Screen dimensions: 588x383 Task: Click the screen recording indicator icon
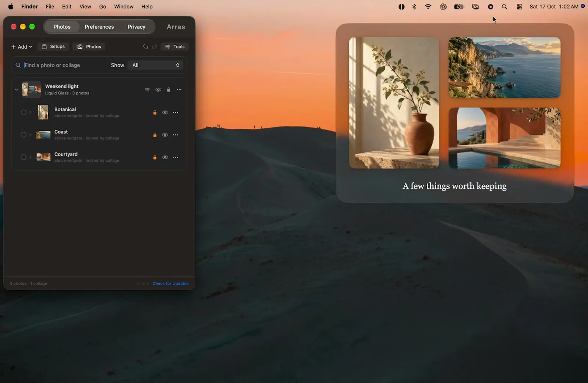(491, 7)
